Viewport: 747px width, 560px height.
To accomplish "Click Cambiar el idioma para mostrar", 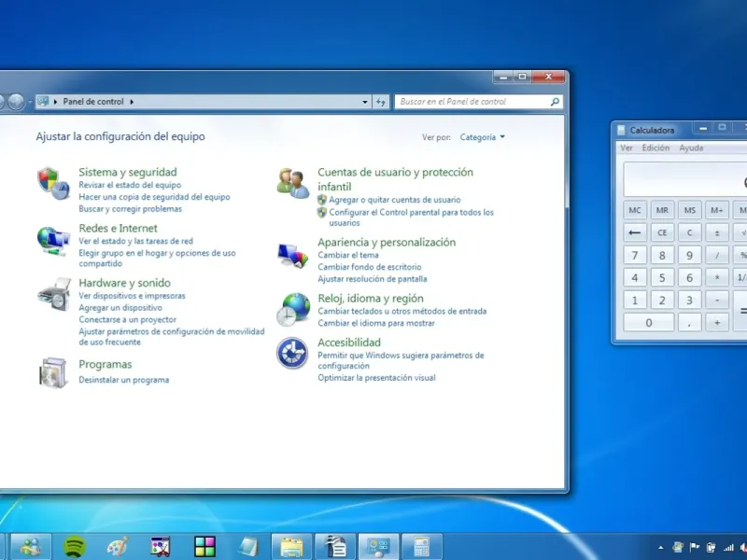I will pos(376,323).
